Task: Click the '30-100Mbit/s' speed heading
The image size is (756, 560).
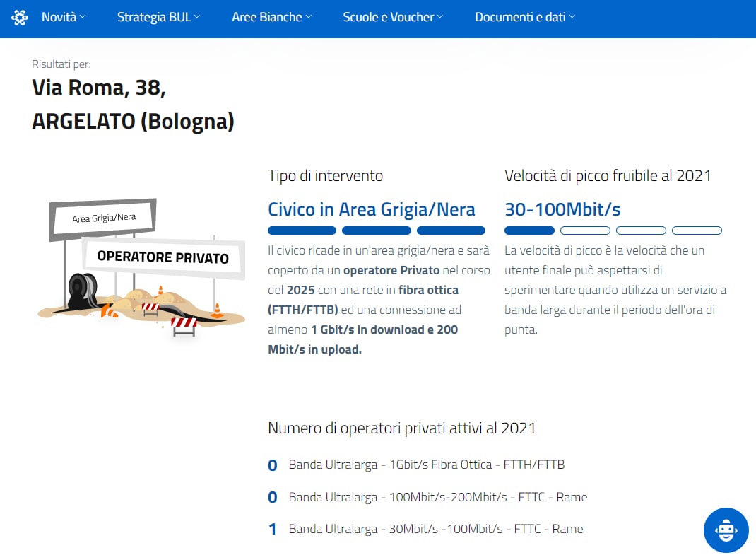Action: pyautogui.click(x=562, y=209)
